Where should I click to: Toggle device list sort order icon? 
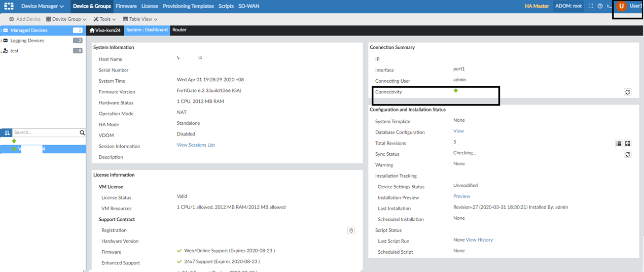coord(8,132)
